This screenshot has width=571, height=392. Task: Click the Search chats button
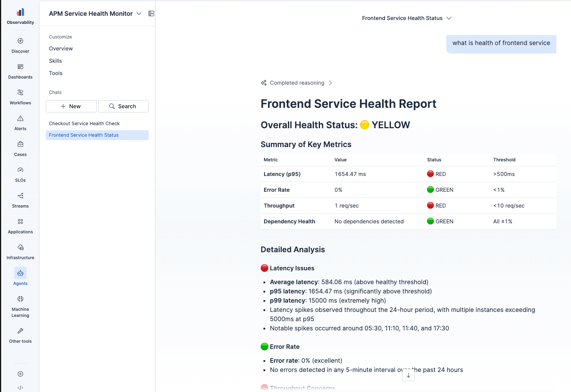[x=123, y=106]
